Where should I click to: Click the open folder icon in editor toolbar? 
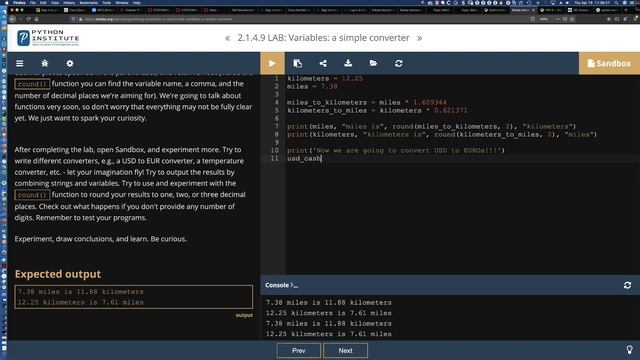click(x=373, y=63)
